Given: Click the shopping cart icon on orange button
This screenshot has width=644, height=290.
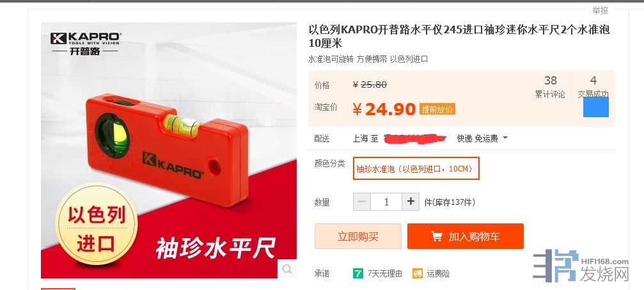Looking at the screenshot, I should point(436,236).
